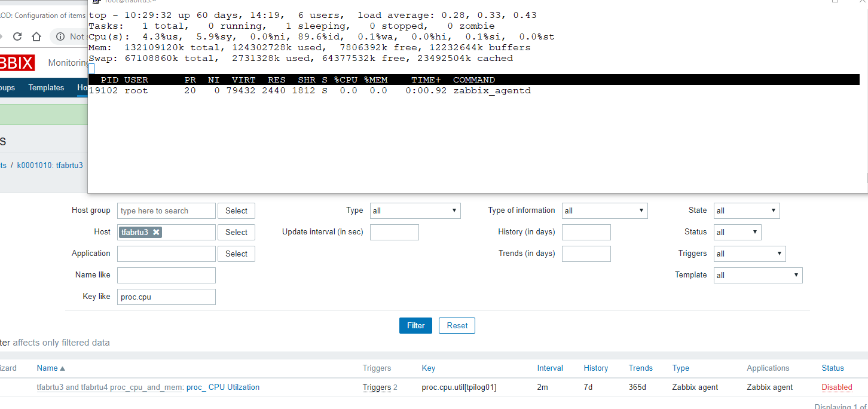Open the Type of information dropdown
Viewport: 868px width, 409px height.
coord(605,210)
